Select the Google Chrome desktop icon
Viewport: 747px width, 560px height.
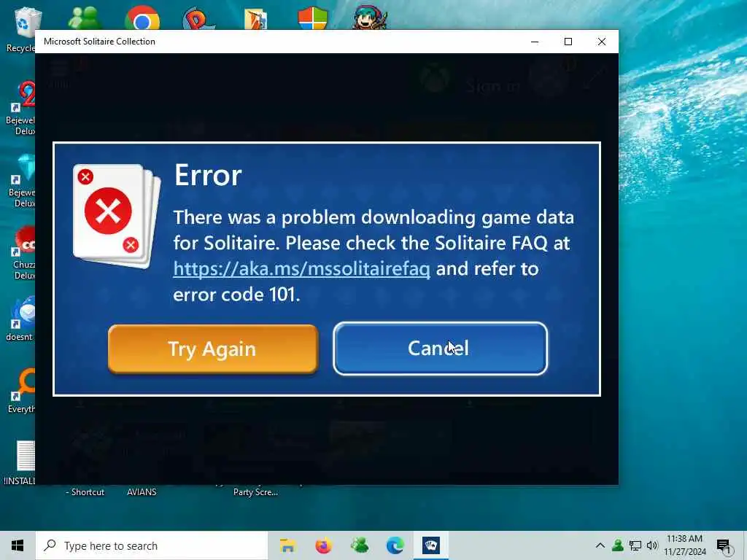pyautogui.click(x=142, y=19)
